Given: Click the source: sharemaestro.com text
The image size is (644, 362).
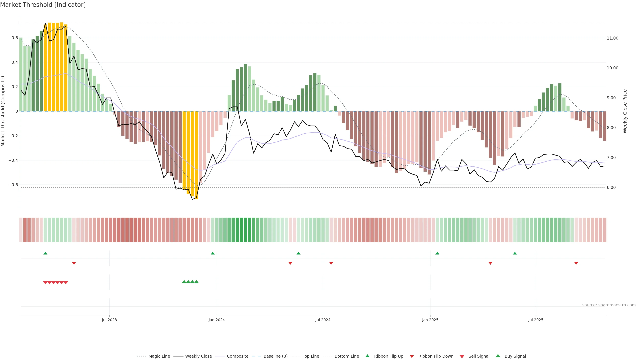Looking at the screenshot, I should click(609, 305).
